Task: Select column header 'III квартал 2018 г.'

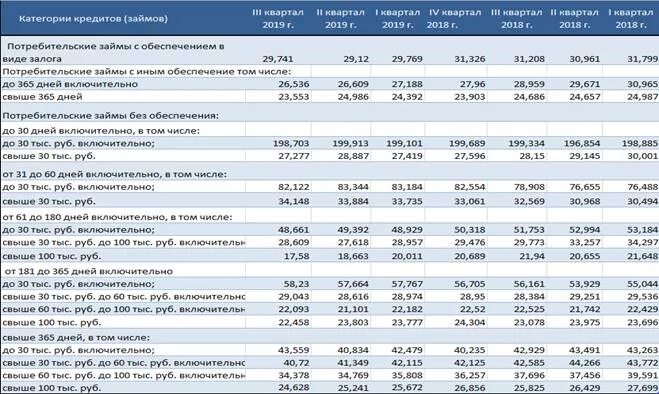Action: click(517, 19)
